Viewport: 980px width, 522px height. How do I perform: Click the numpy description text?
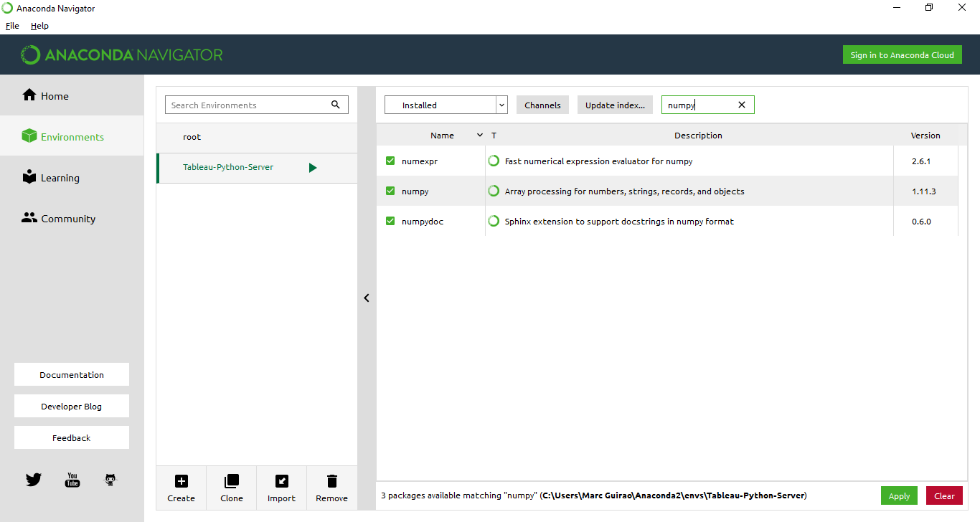click(x=624, y=191)
